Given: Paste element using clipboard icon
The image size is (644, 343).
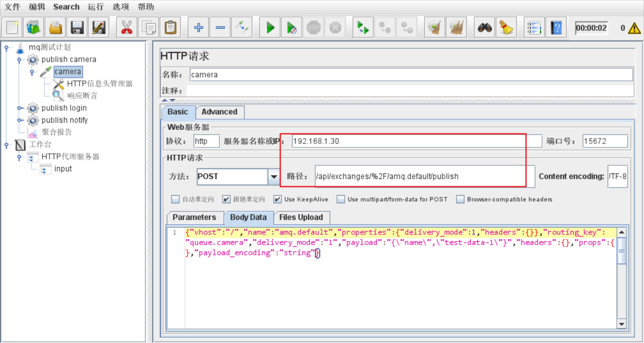Looking at the screenshot, I should (x=170, y=27).
